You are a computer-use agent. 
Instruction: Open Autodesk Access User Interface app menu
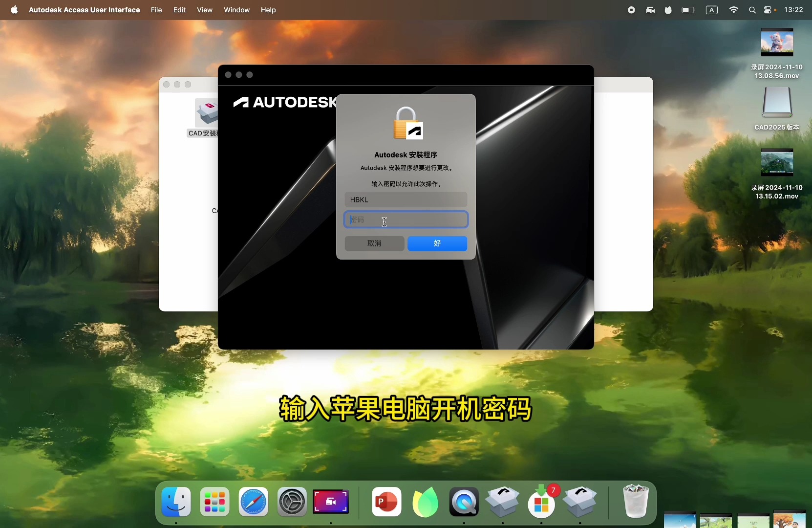coord(85,10)
